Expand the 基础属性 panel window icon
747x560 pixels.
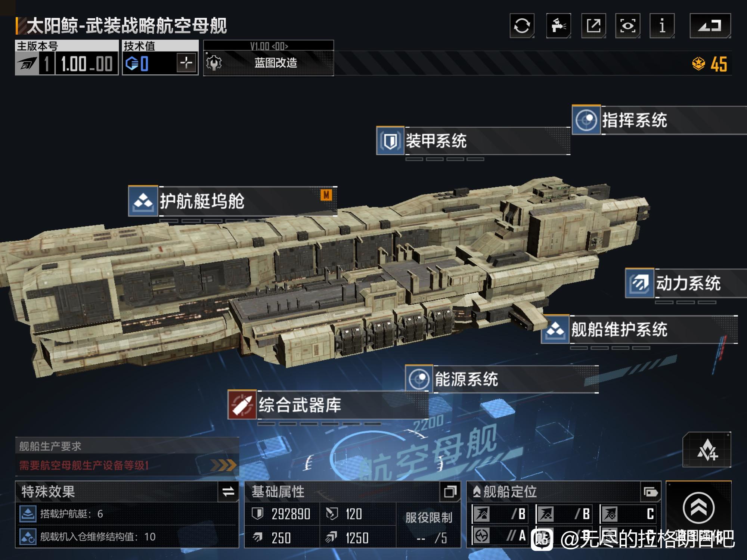point(450,492)
